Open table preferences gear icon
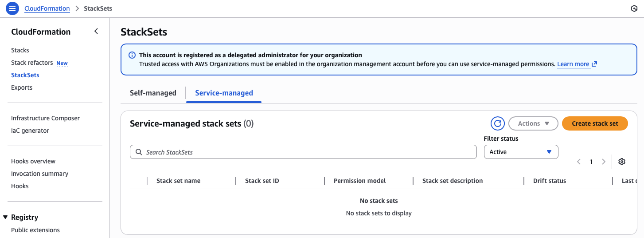Image resolution: width=644 pixels, height=238 pixels. click(622, 162)
